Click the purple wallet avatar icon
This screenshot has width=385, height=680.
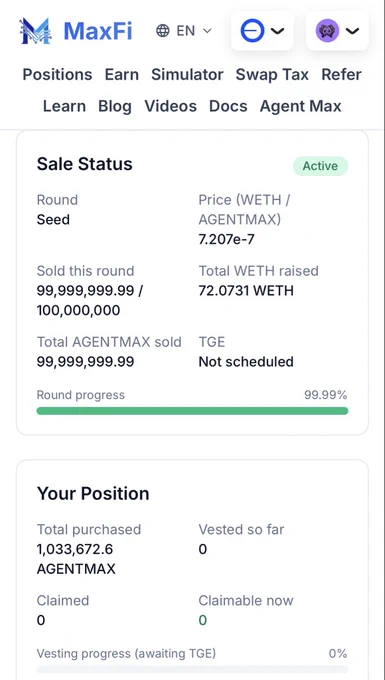click(327, 31)
